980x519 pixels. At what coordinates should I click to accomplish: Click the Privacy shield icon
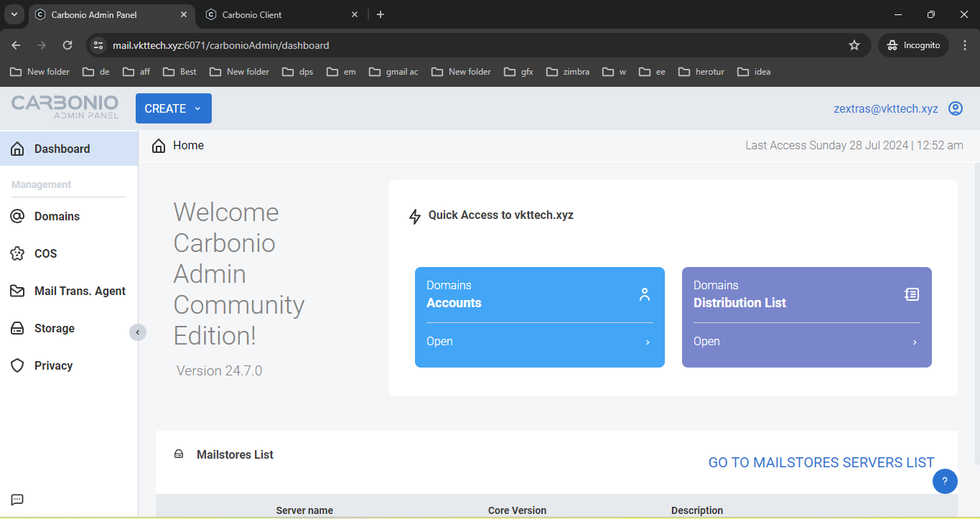(18, 365)
